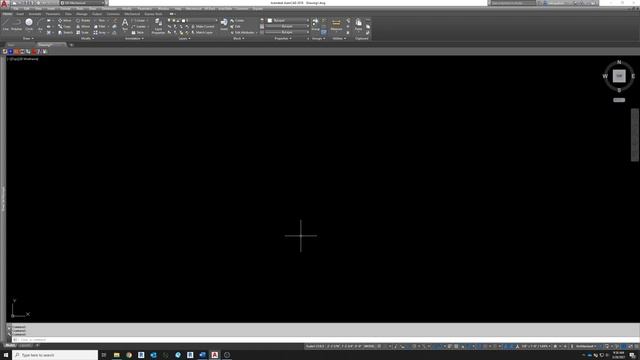Viewport: 640px width, 360px height.
Task: Expand the Draw panel
Action: [x=28, y=38]
